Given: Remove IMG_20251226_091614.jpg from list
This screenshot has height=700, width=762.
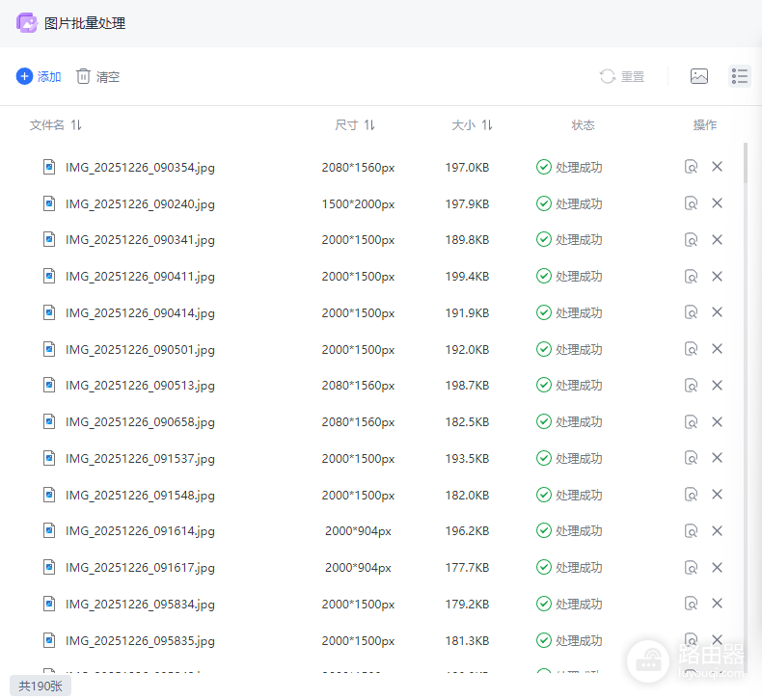Looking at the screenshot, I should [x=717, y=531].
